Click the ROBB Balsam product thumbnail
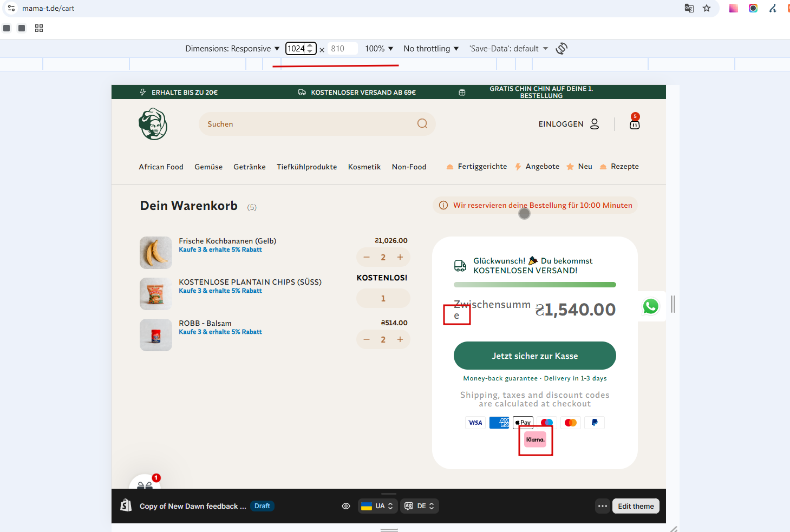790x532 pixels. (156, 335)
